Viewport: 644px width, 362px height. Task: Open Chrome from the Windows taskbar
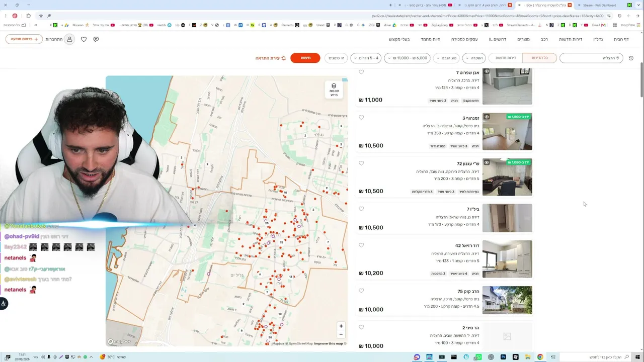point(540,357)
